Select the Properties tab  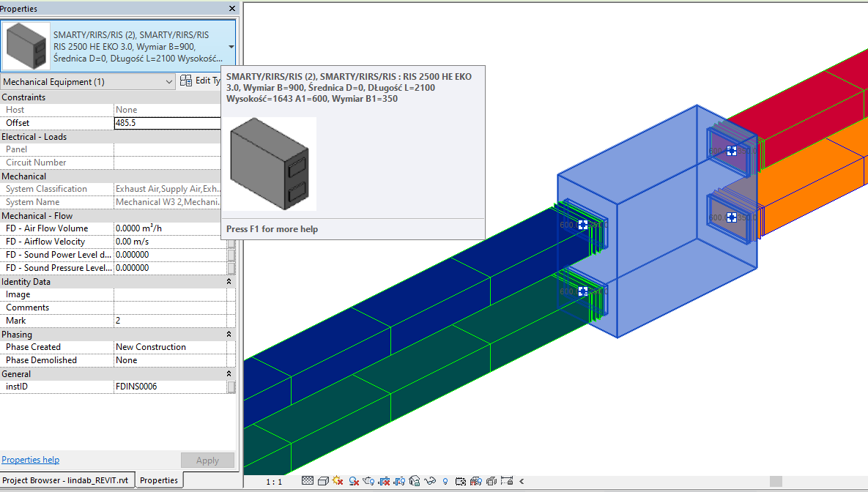click(x=159, y=480)
